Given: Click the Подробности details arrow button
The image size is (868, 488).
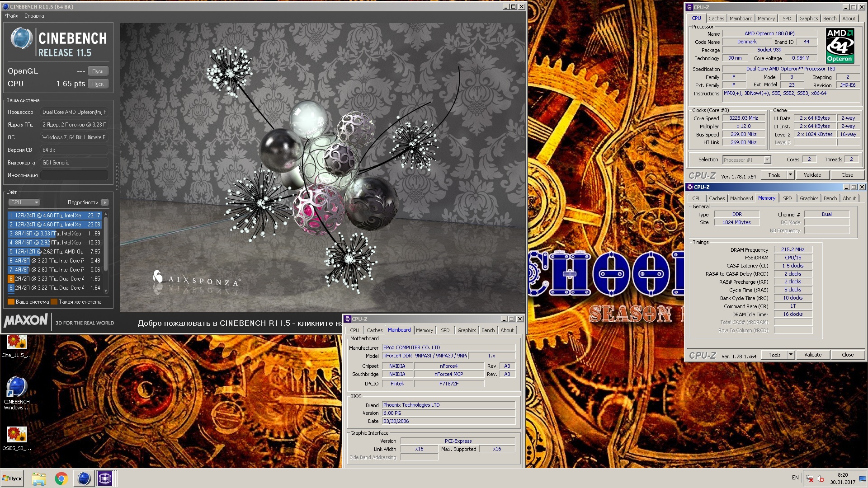Looking at the screenshot, I should (105, 202).
